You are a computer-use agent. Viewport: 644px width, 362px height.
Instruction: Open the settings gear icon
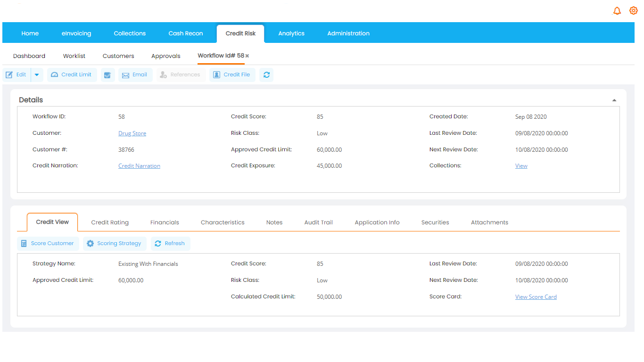click(x=633, y=11)
